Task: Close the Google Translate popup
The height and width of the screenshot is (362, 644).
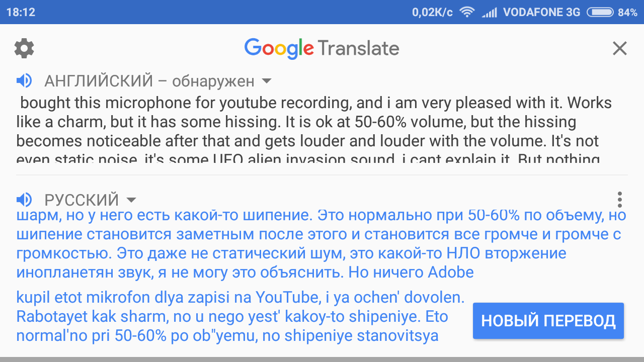Action: 619,48
